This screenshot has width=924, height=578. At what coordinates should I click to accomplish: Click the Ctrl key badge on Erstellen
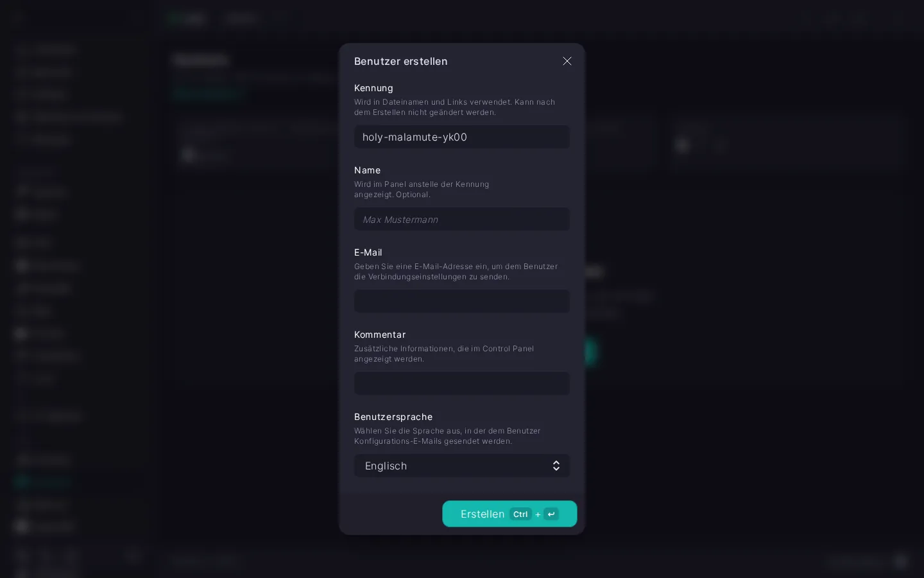click(520, 514)
